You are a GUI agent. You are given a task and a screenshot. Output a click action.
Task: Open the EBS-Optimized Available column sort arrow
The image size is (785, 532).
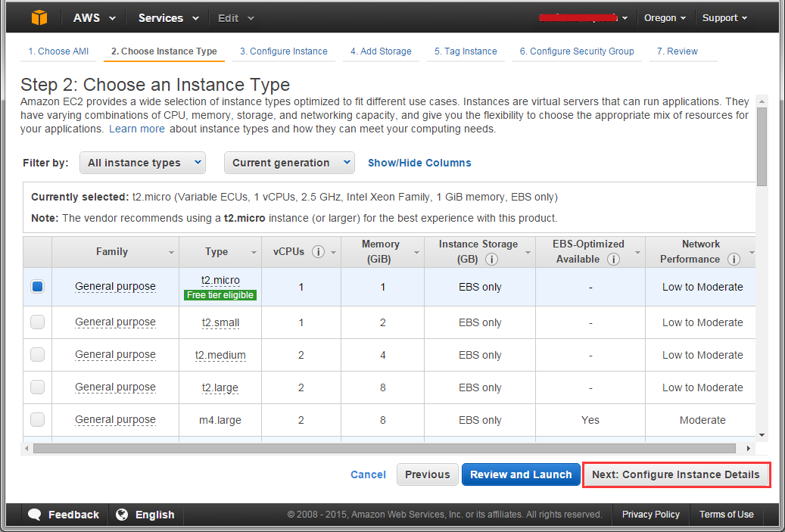point(637,253)
